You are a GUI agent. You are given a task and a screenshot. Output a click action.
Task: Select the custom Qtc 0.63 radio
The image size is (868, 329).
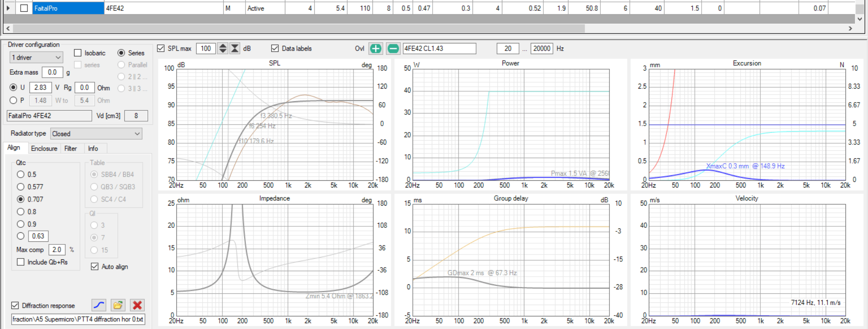click(x=20, y=236)
